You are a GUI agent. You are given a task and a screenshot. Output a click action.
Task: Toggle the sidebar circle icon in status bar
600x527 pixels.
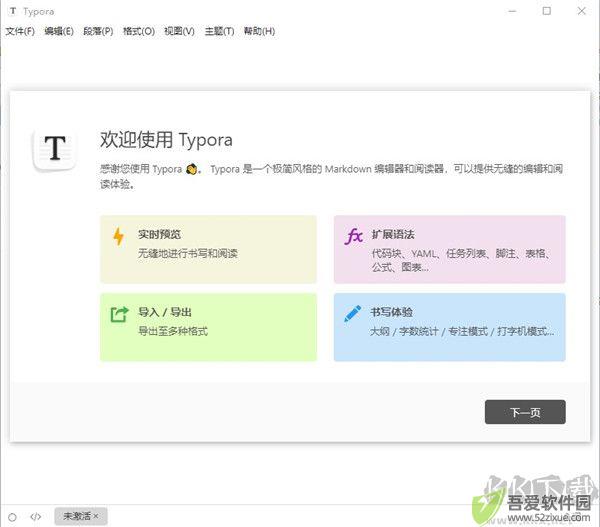[12, 517]
